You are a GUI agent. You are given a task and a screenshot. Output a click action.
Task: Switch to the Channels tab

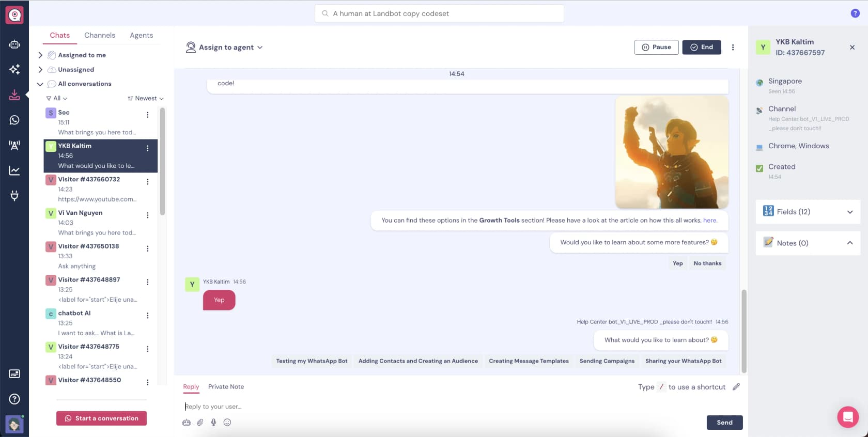100,35
